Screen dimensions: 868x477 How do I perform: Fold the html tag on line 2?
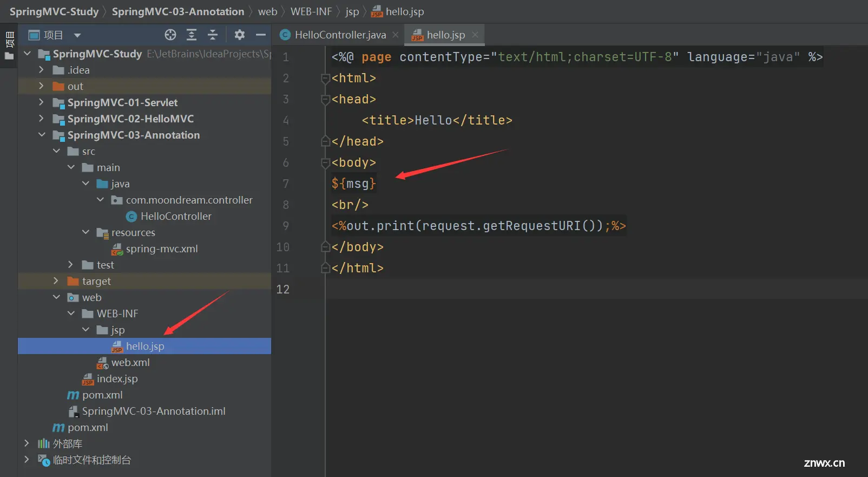(x=325, y=79)
